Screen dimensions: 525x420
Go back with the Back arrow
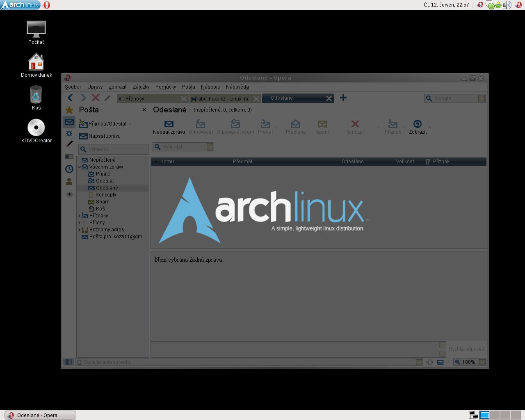[71, 98]
